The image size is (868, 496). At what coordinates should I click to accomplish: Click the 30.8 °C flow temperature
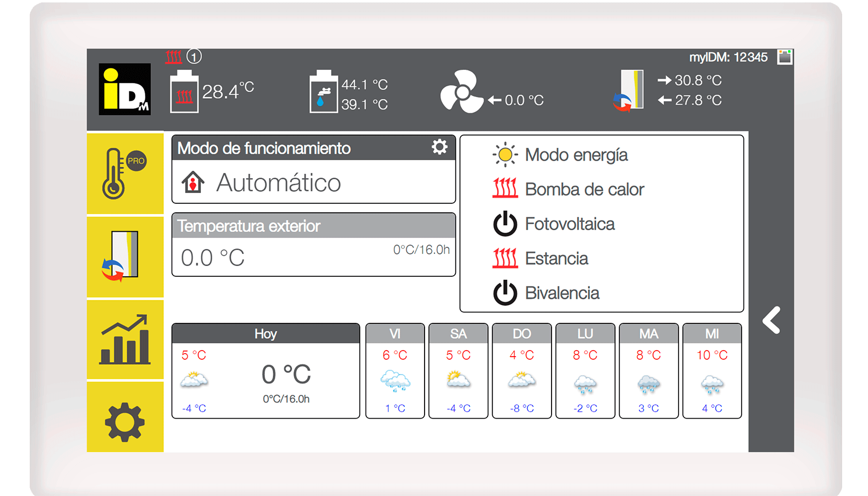[x=698, y=80]
